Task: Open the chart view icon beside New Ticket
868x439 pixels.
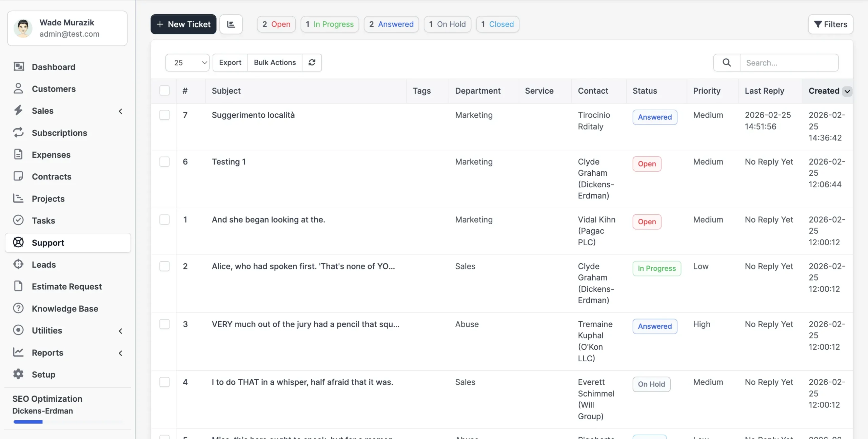Action: click(231, 24)
